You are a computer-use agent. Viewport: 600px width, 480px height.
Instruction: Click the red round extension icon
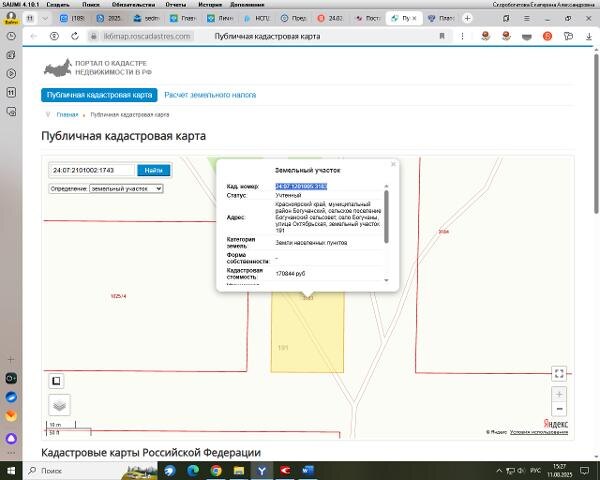coord(547,36)
